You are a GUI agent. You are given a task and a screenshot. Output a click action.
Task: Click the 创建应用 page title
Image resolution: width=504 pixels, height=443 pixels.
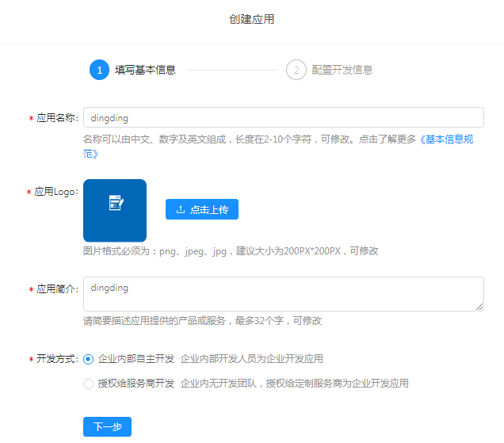tap(252, 19)
